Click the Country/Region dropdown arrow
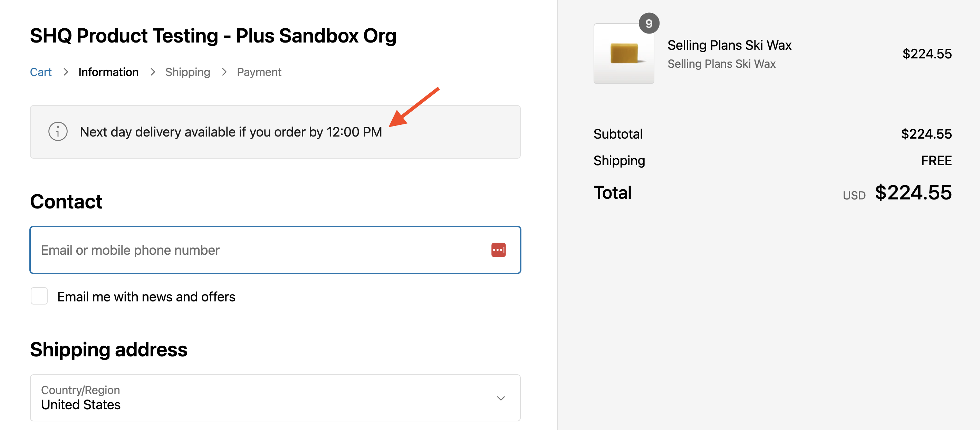 [x=501, y=398]
